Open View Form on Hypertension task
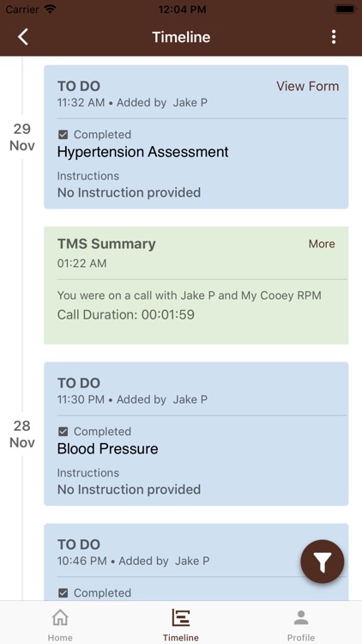362x644 pixels. tap(307, 86)
